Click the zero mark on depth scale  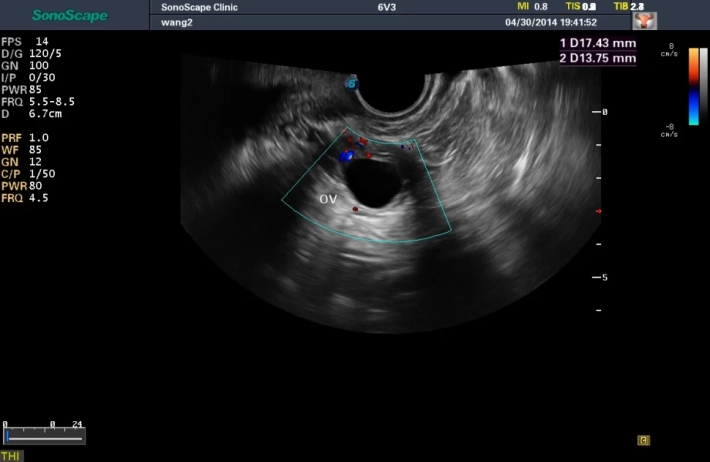(x=603, y=112)
